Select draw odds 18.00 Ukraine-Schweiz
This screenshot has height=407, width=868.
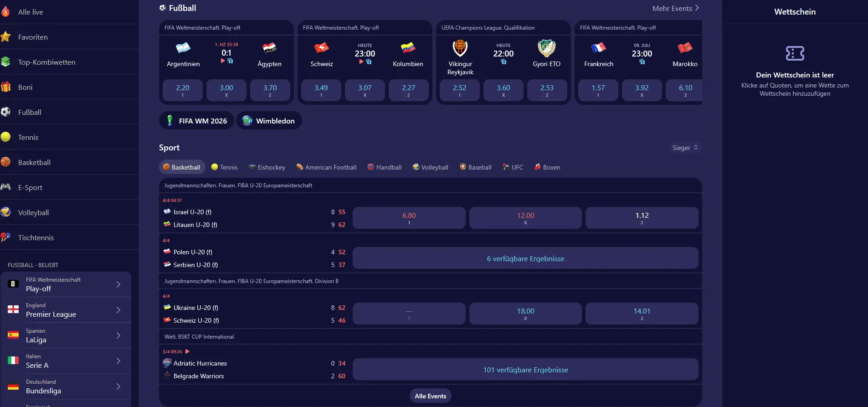[x=525, y=314]
